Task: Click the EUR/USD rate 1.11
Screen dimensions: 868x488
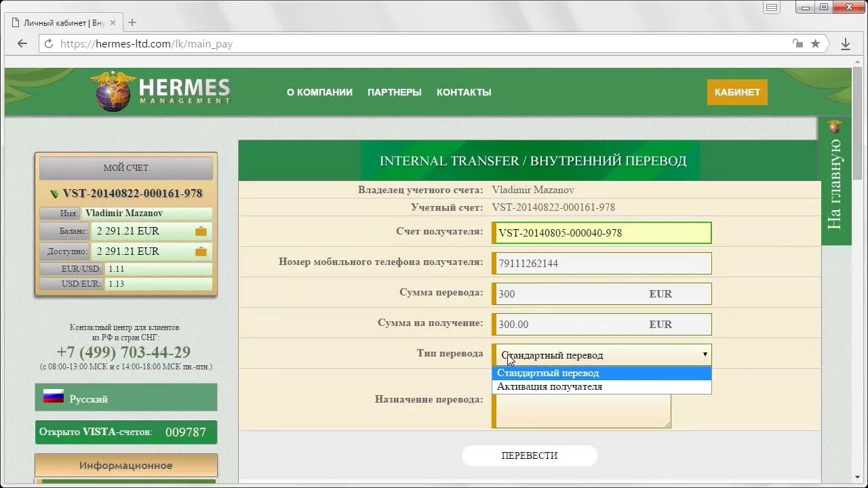Action: pos(116,269)
